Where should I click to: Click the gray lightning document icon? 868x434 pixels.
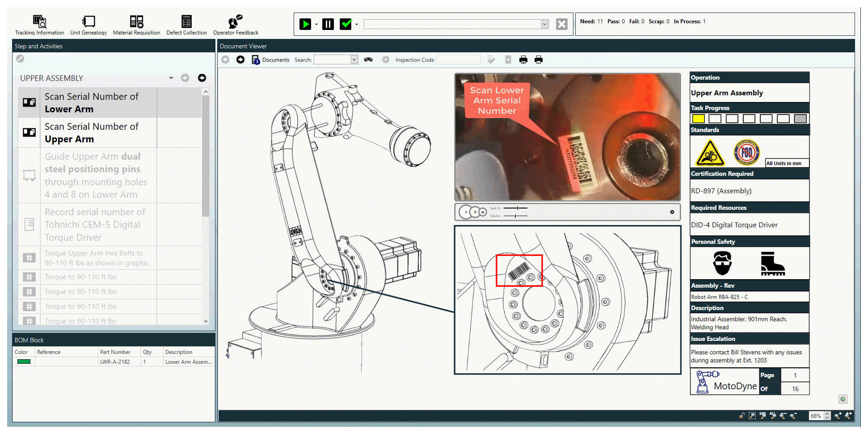coord(508,60)
